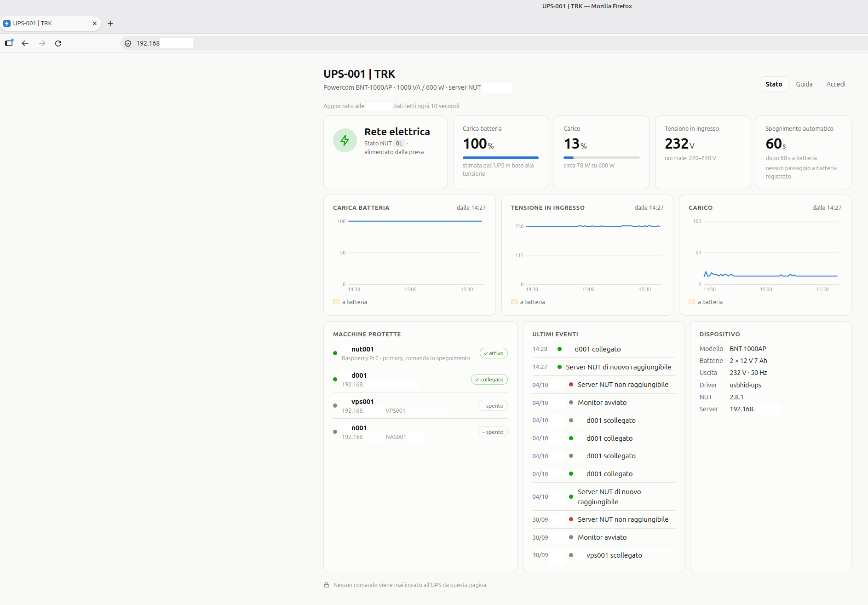This screenshot has width=868, height=605.
Task: Click the red dot of 04/10 Server NUT non raggiungibile
Action: coord(571,385)
